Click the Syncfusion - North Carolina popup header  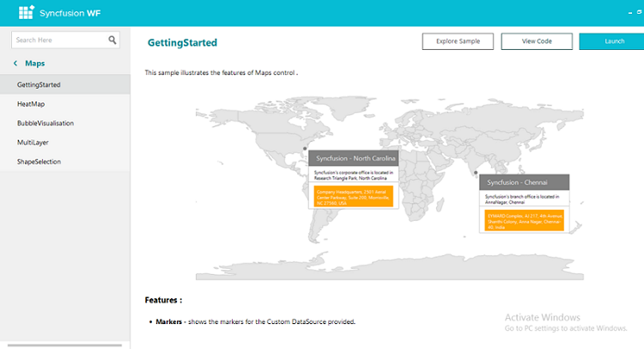click(354, 158)
